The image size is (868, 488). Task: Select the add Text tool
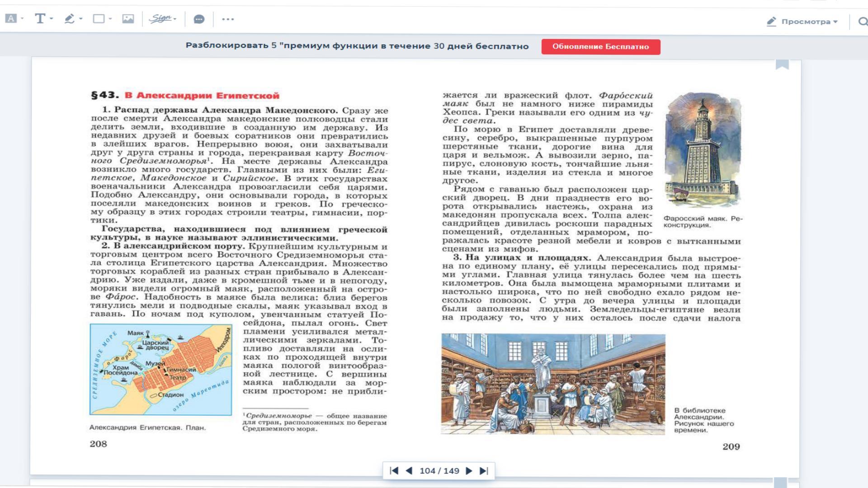40,19
